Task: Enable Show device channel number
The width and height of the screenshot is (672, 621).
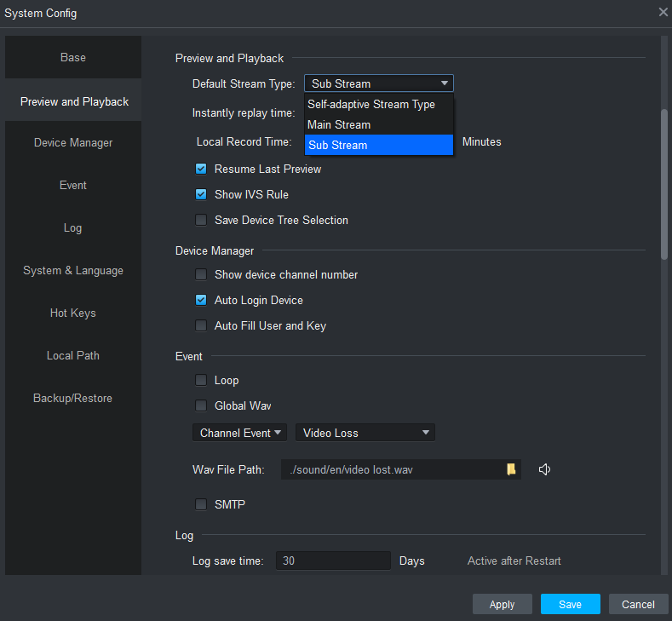Action: coord(201,274)
